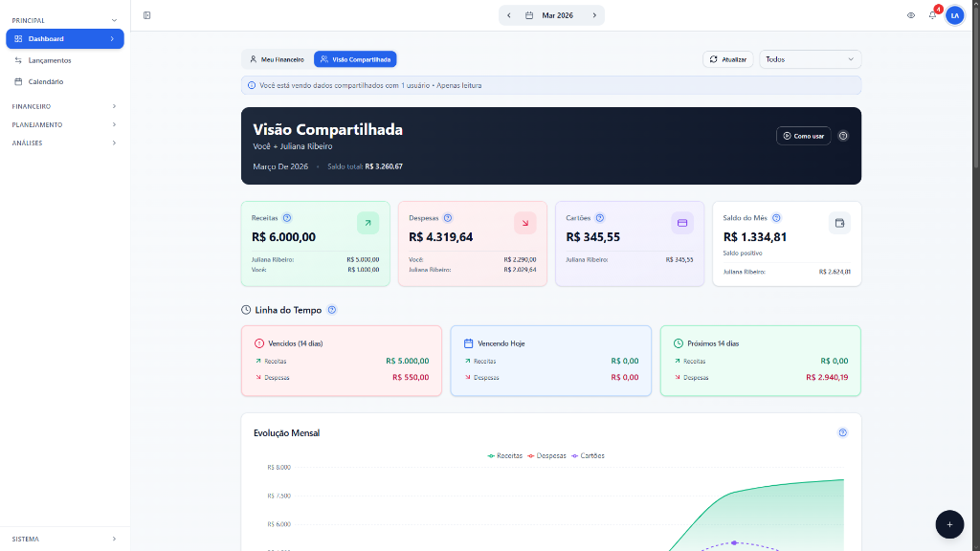Expand the PLANEJAMENTO sidebar section

(65, 125)
